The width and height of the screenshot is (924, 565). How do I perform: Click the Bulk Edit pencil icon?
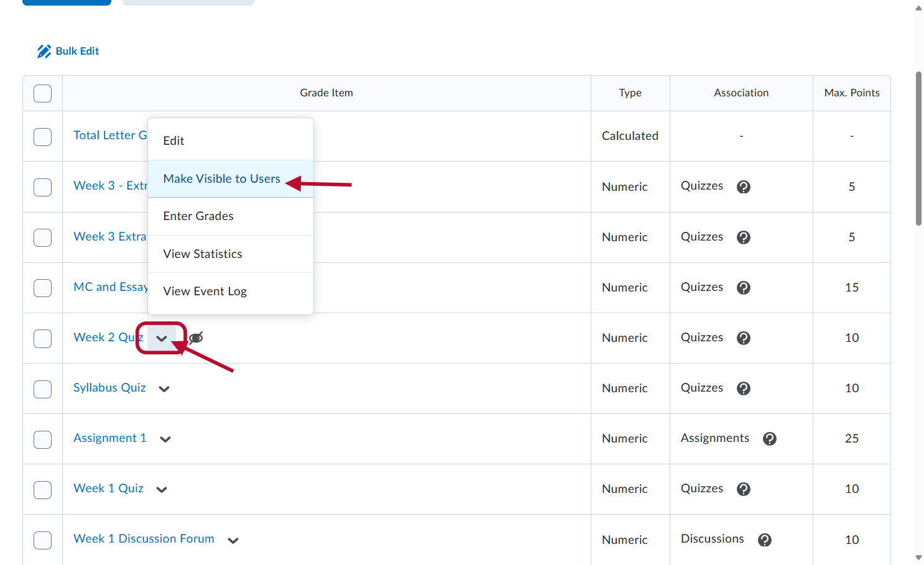pos(44,52)
